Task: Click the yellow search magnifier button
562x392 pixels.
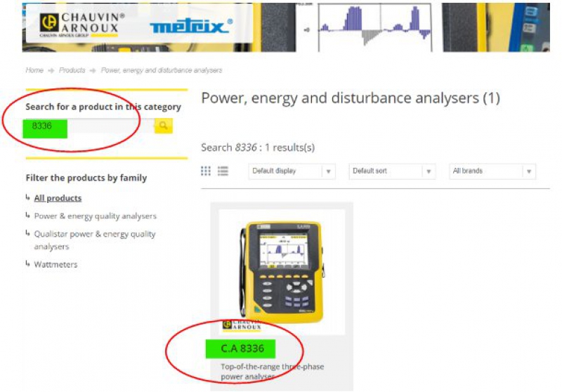Action: click(164, 126)
